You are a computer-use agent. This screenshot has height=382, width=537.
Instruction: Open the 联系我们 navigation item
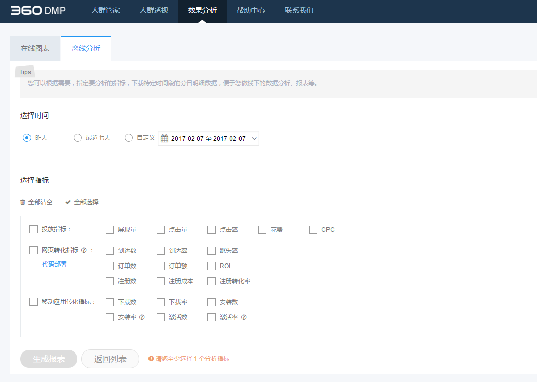(299, 10)
